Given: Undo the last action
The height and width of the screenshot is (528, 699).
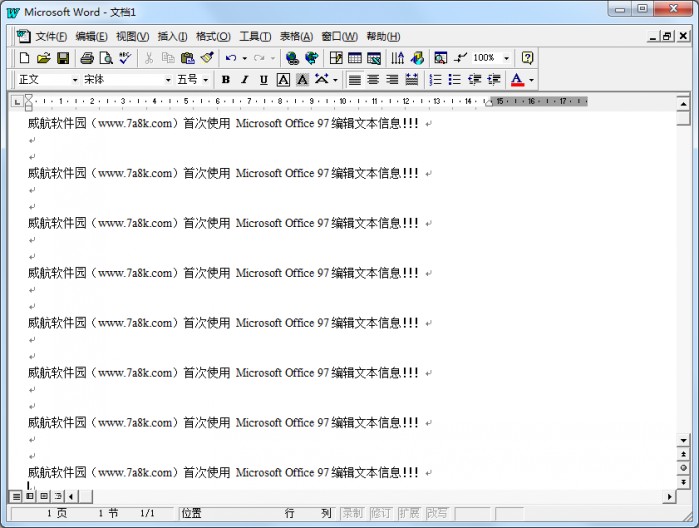Looking at the screenshot, I should tap(230, 58).
